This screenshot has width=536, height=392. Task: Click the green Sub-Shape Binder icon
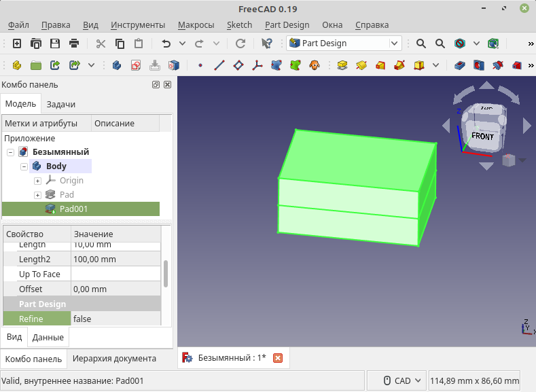[x=296, y=65]
